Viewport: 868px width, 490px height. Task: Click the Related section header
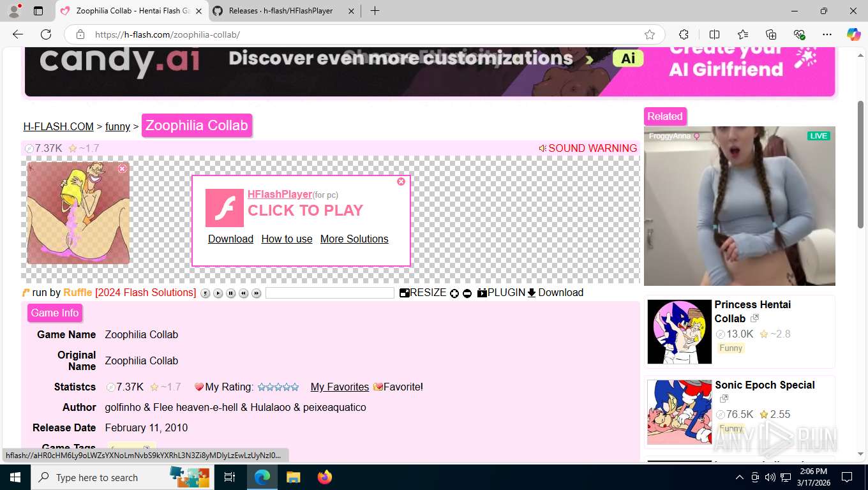pos(665,116)
